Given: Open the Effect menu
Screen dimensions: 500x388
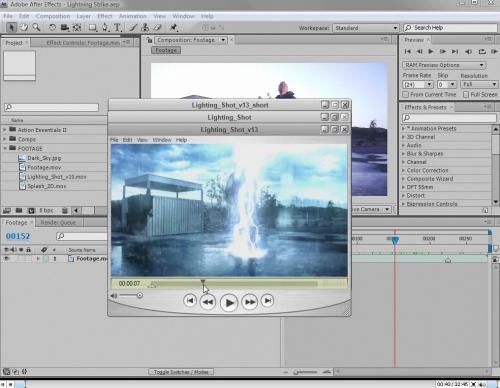Looking at the screenshot, I should (x=105, y=16).
